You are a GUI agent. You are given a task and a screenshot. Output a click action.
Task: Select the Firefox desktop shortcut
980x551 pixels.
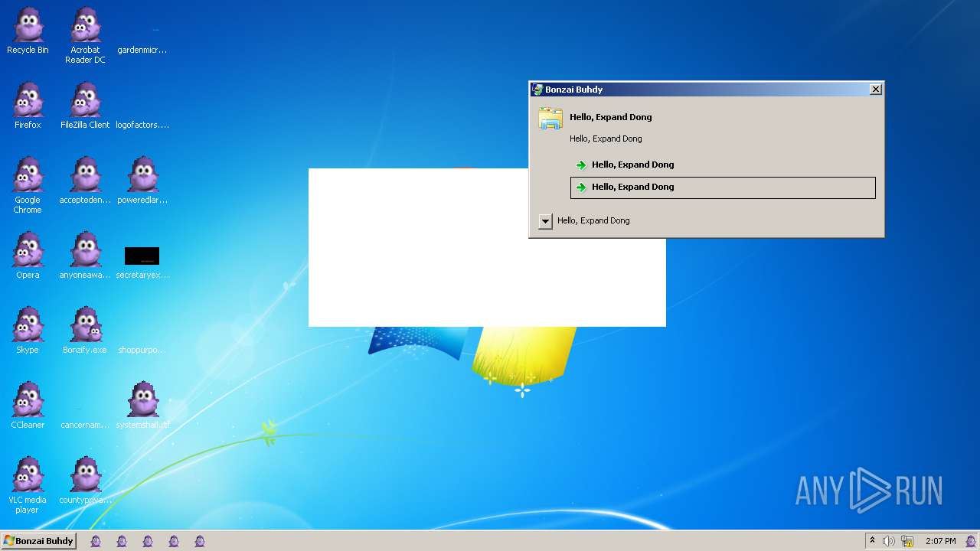[x=28, y=106]
